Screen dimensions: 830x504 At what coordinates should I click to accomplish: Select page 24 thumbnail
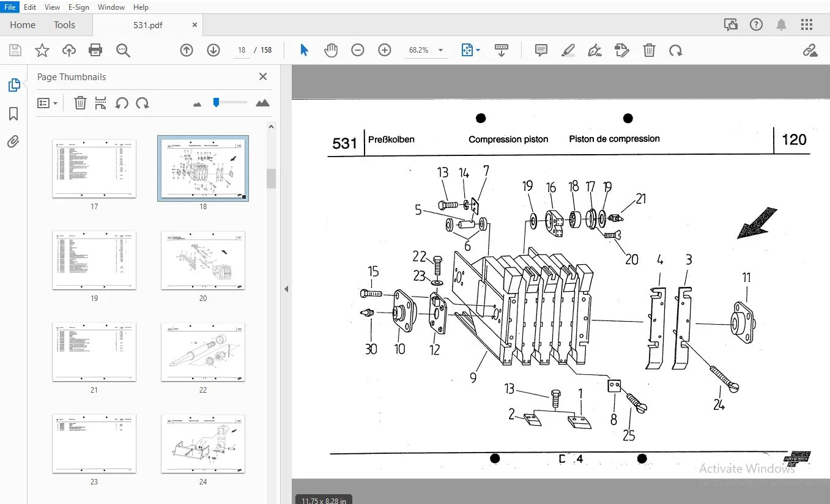click(x=203, y=443)
